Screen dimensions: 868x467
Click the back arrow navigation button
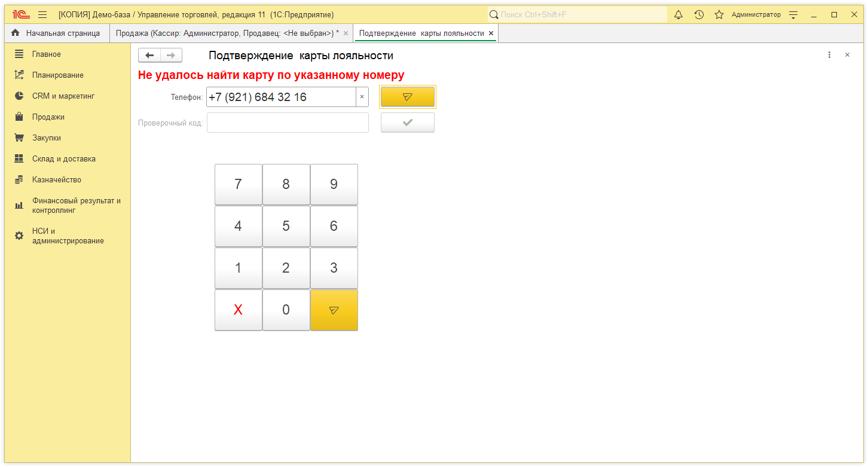149,56
